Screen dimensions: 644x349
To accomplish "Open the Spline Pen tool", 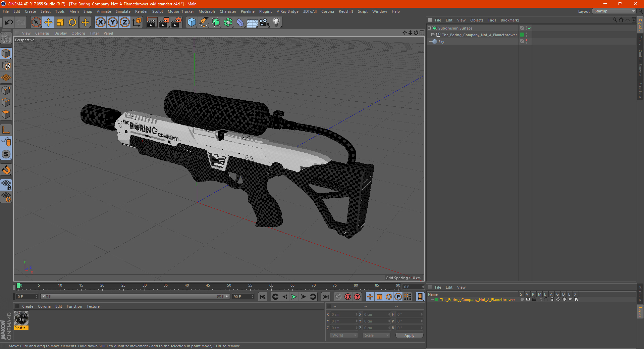I will pyautogui.click(x=204, y=22).
